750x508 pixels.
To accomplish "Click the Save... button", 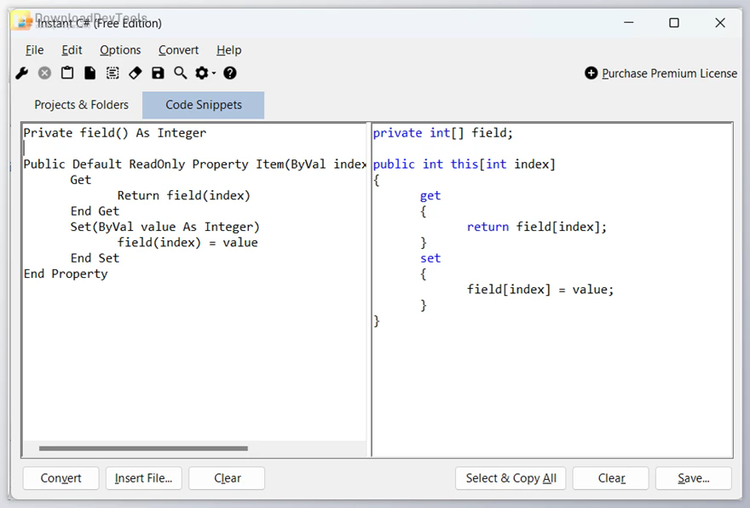I will (x=694, y=478).
